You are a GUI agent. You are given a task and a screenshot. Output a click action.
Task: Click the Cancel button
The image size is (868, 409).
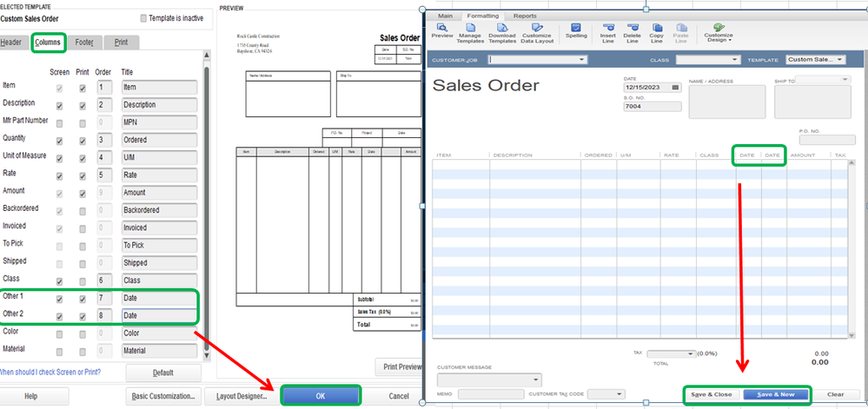[x=399, y=396]
